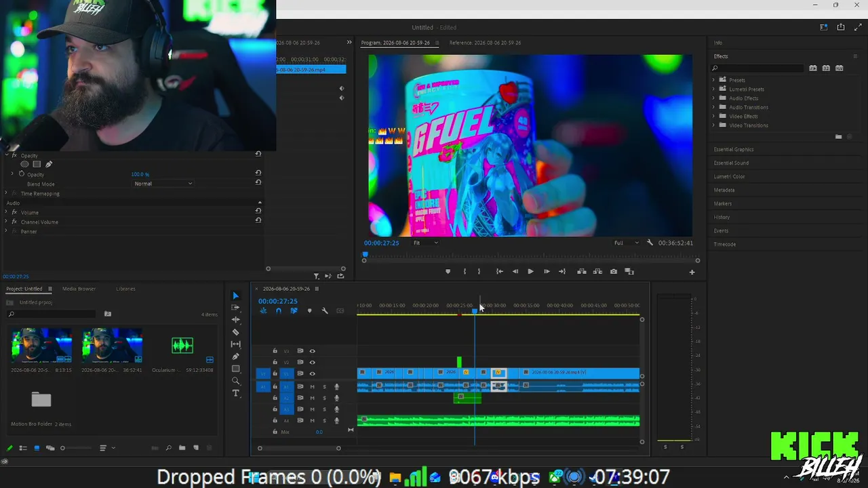Step forward one frame
Image resolution: width=868 pixels, height=488 pixels.
(547, 272)
